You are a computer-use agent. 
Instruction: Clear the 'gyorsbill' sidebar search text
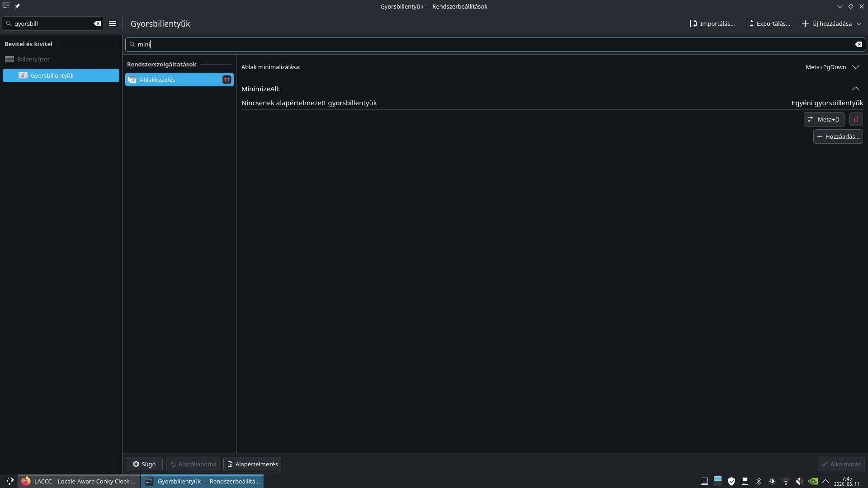pos(97,23)
